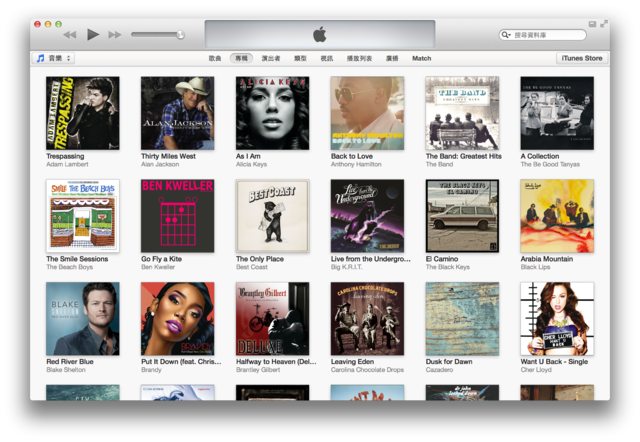
Task: Click the Play button
Action: click(x=93, y=35)
